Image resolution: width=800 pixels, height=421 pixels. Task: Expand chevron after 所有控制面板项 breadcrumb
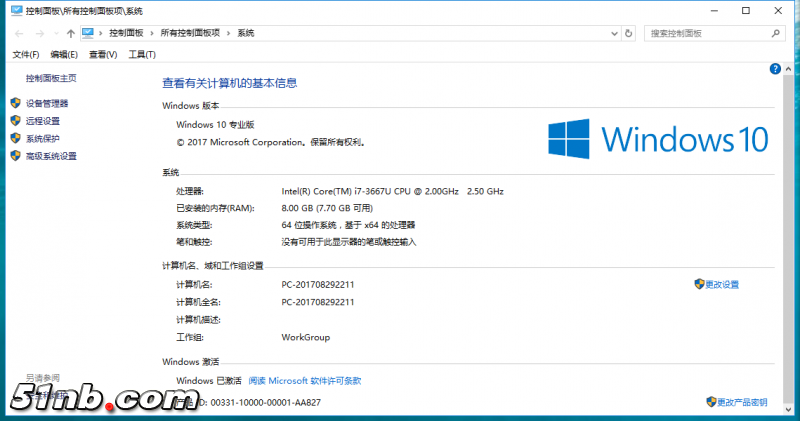tap(229, 33)
